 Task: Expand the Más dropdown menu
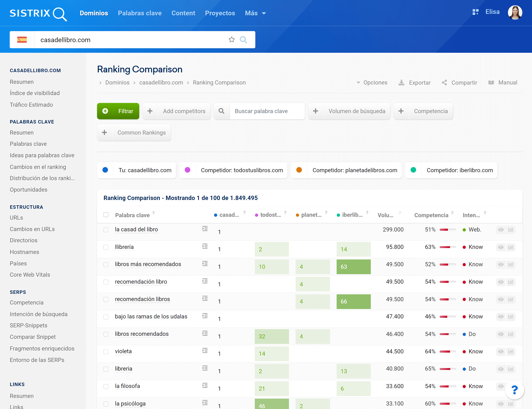tap(255, 13)
